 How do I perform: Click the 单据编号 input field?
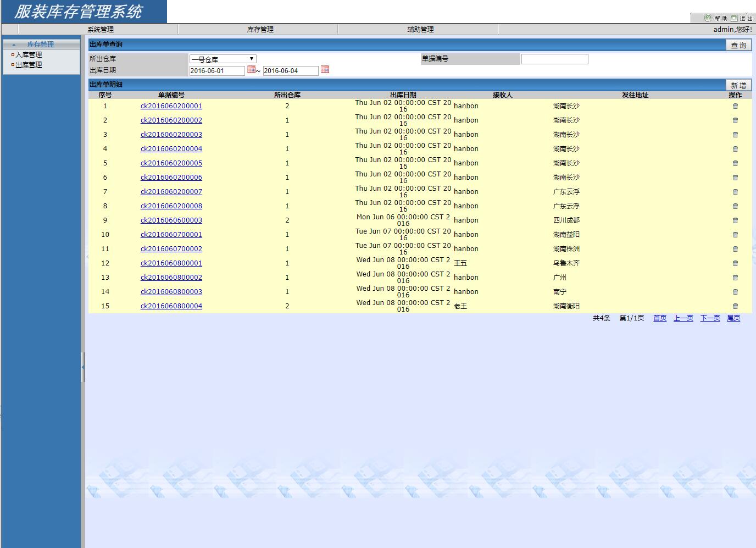554,59
